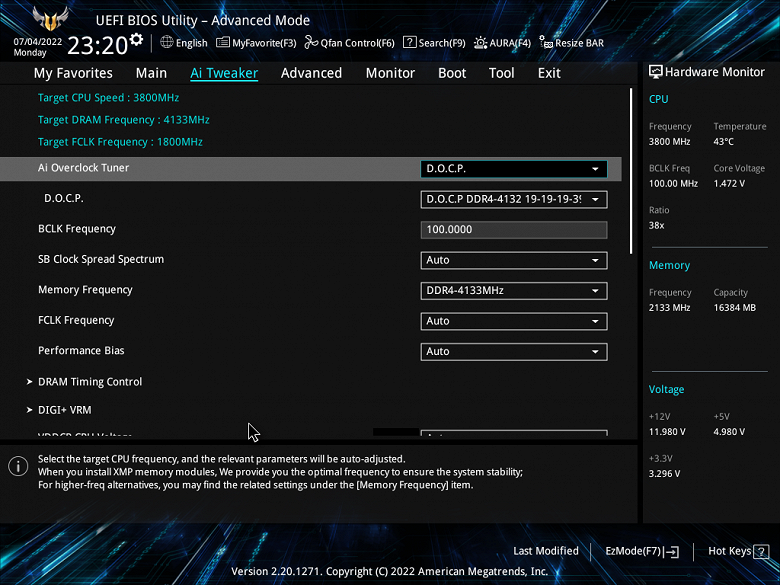Open the FCLK Frequency dropdown
Screen dimensions: 780x585
pos(513,321)
